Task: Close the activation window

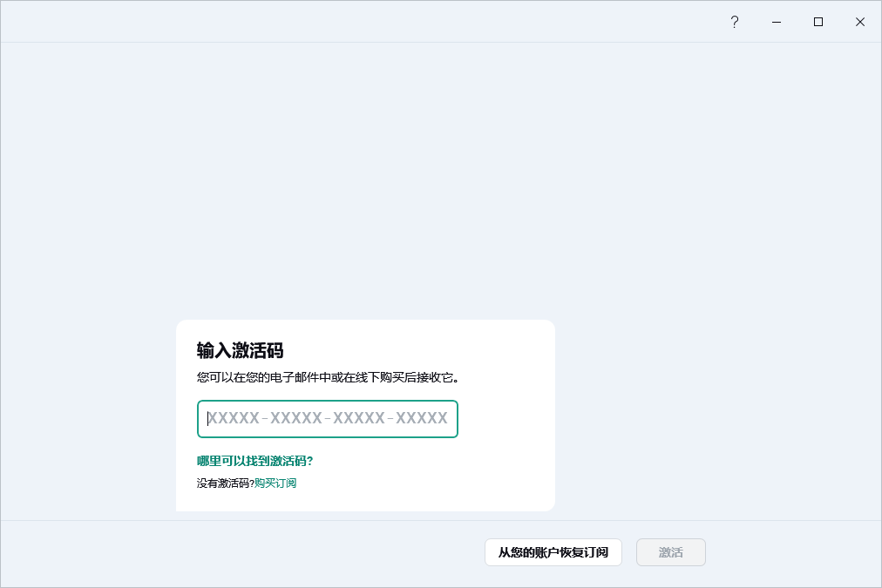Action: point(860,22)
